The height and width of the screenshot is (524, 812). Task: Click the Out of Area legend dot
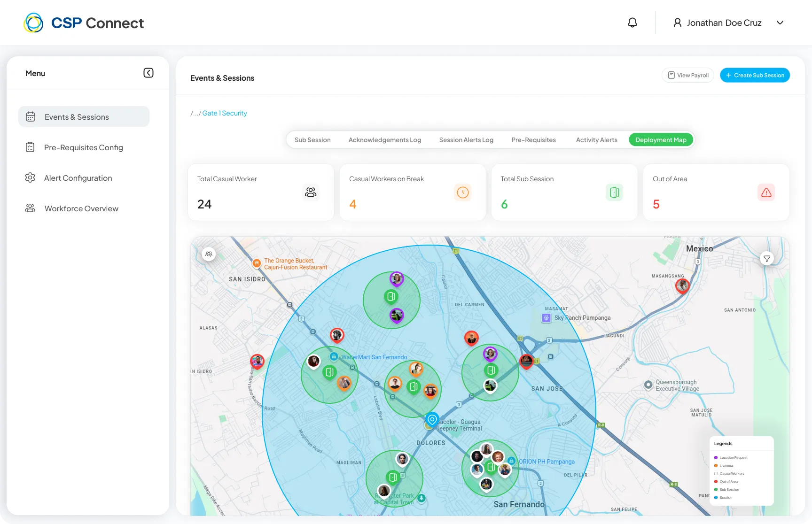click(716, 482)
